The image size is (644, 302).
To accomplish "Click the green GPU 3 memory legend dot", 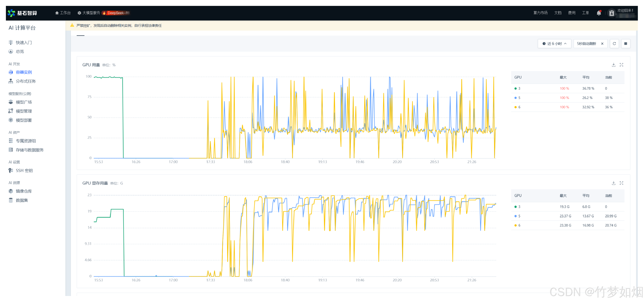I will click(515, 207).
